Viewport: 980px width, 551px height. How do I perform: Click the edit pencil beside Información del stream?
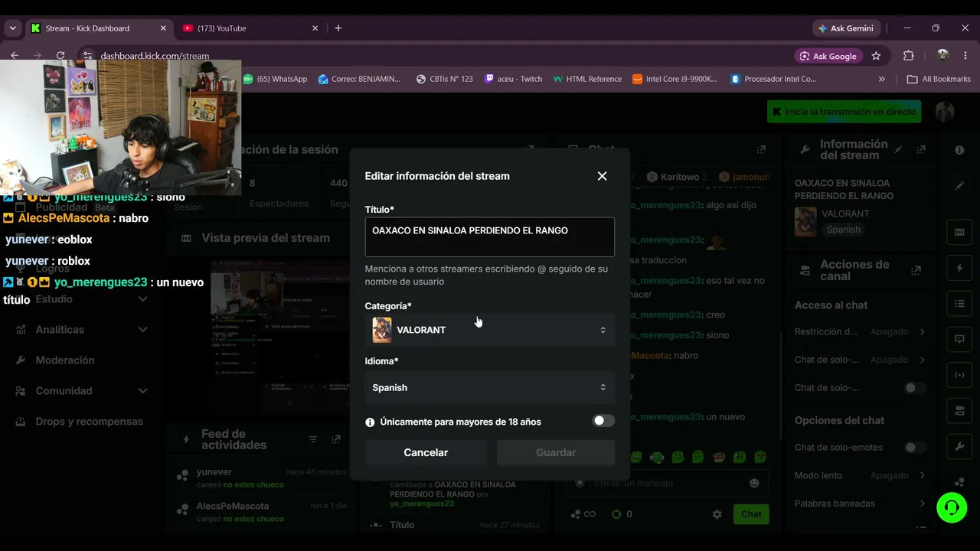(899, 149)
